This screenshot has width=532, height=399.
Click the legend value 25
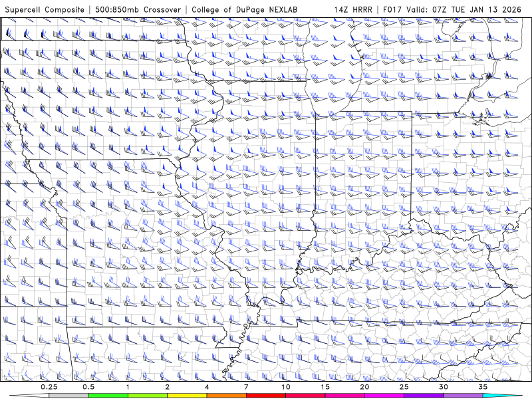pyautogui.click(x=404, y=387)
